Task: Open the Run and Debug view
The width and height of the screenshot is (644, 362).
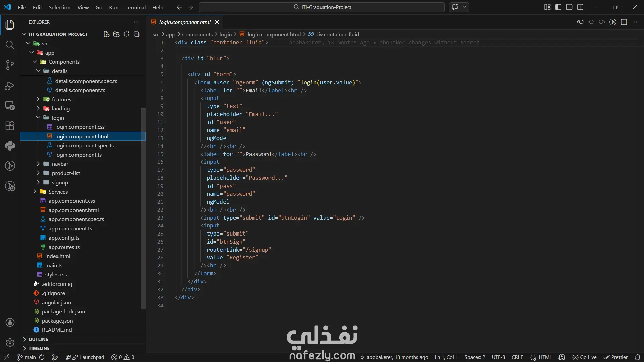Action: [10, 86]
